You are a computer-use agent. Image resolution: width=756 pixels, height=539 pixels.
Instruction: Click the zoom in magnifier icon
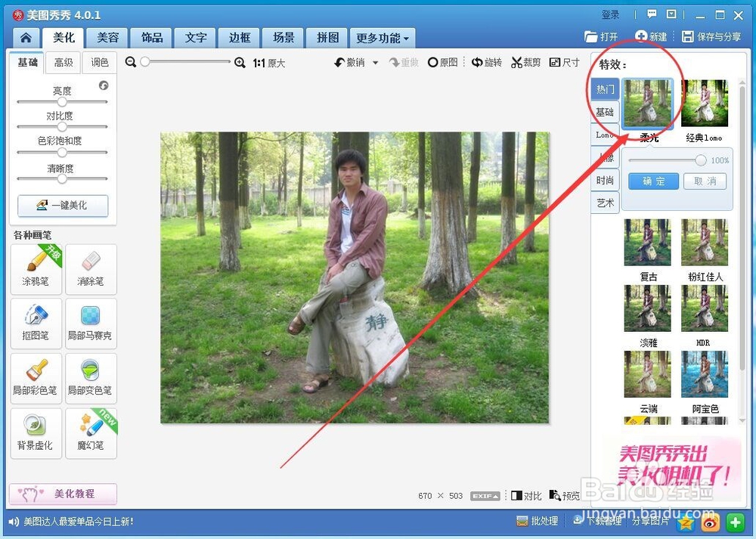coord(240,62)
